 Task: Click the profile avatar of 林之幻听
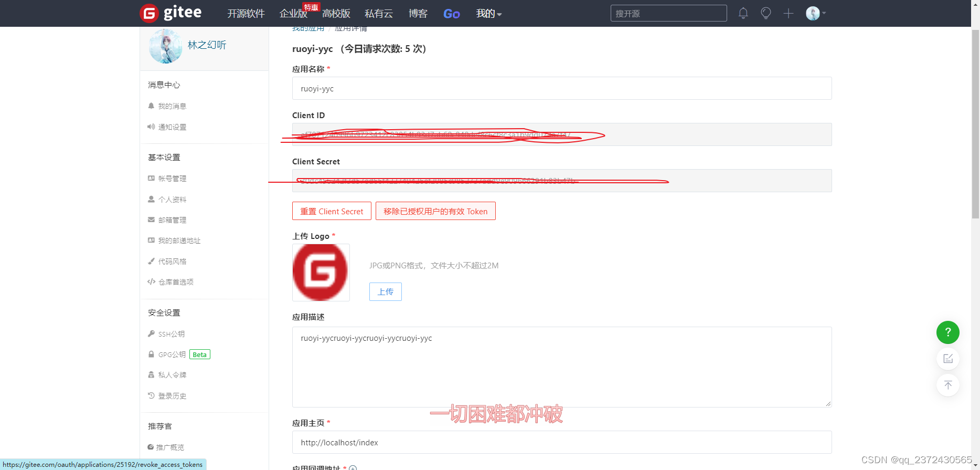[165, 46]
